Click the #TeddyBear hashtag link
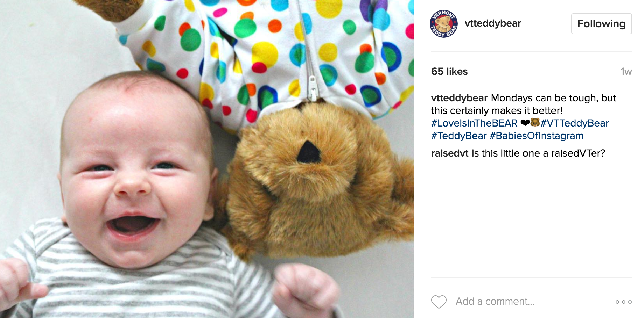644x318 pixels. [x=459, y=136]
